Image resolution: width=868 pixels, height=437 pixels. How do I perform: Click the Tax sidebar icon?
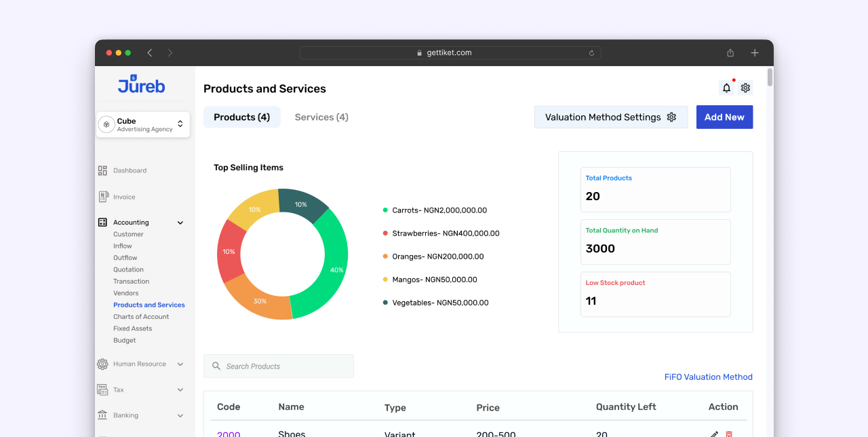point(102,390)
